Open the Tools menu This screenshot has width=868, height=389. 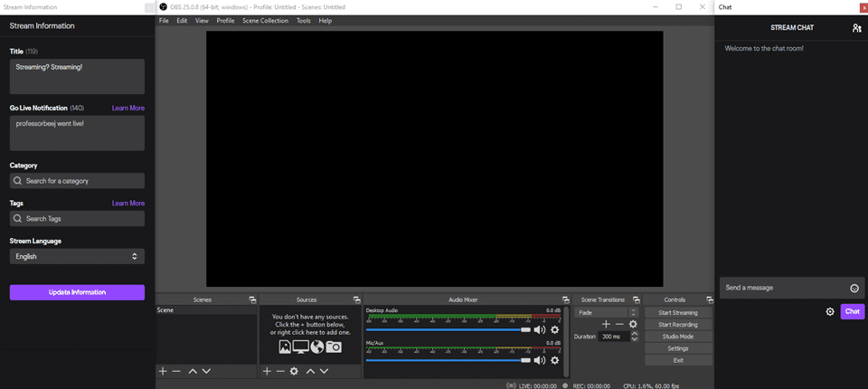point(303,20)
